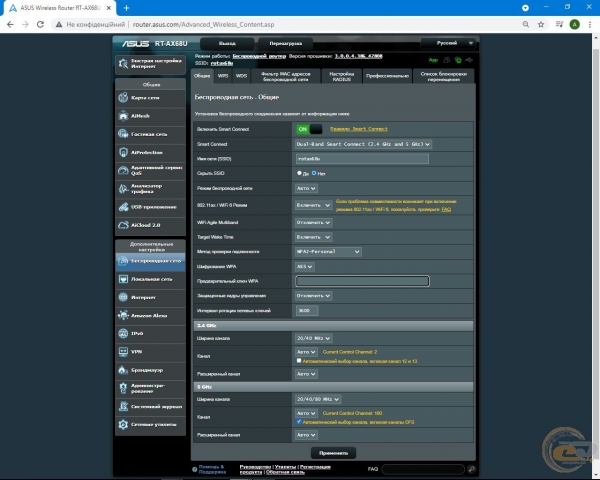Open Network Tools section
The height and width of the screenshot is (480, 600).
(150, 424)
